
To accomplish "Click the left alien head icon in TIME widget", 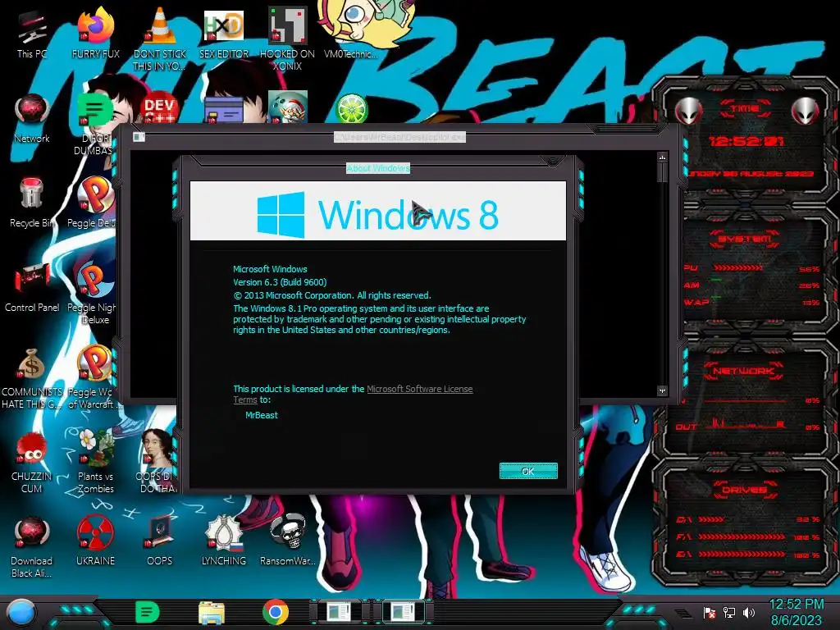I will pos(688,111).
